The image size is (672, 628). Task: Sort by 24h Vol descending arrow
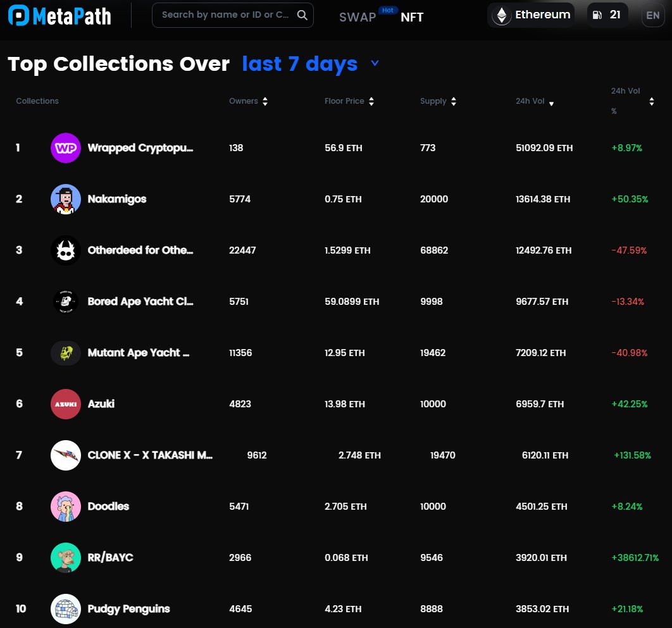click(x=552, y=104)
